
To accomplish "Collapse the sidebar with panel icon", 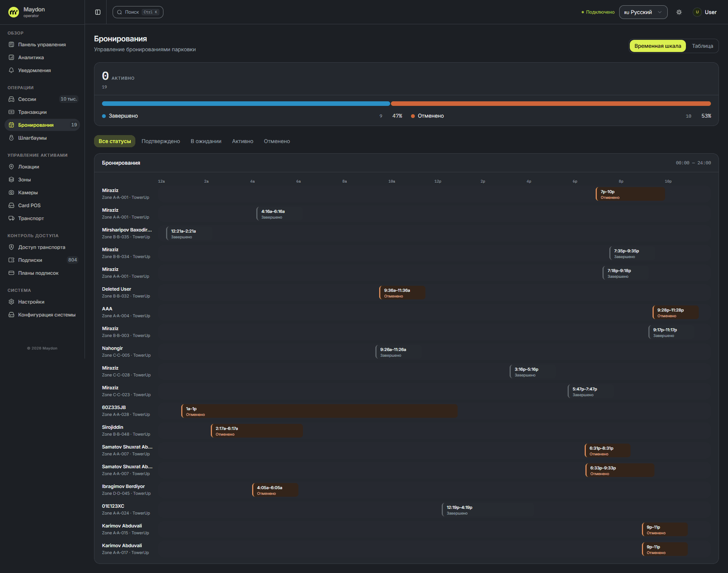I will (98, 12).
